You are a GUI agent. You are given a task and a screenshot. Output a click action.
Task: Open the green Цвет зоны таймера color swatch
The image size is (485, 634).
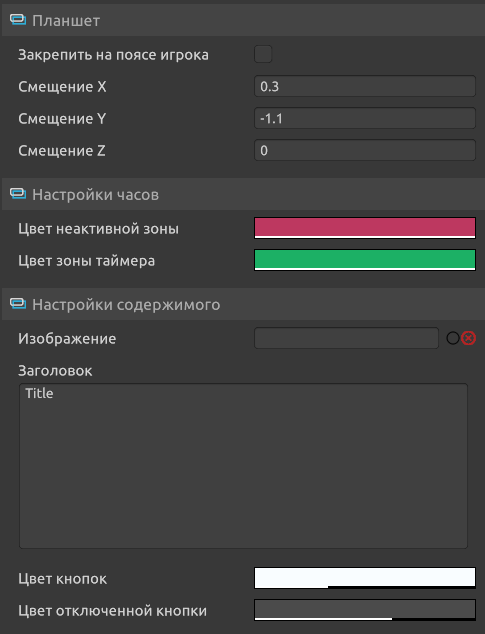pyautogui.click(x=365, y=260)
